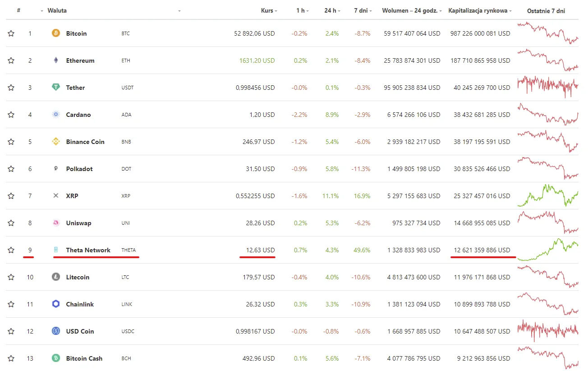Image resolution: width=588 pixels, height=371 pixels.
Task: Star Uniswap as a favorite
Action: [x=11, y=223]
